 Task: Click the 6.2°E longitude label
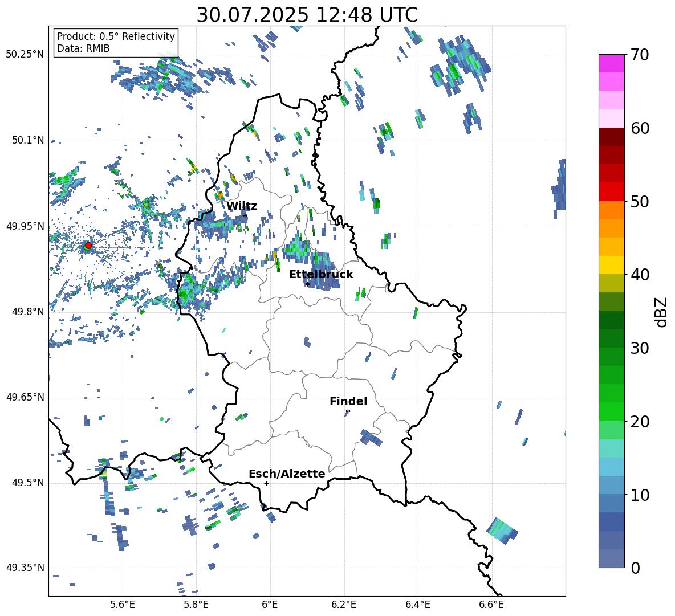tap(344, 605)
